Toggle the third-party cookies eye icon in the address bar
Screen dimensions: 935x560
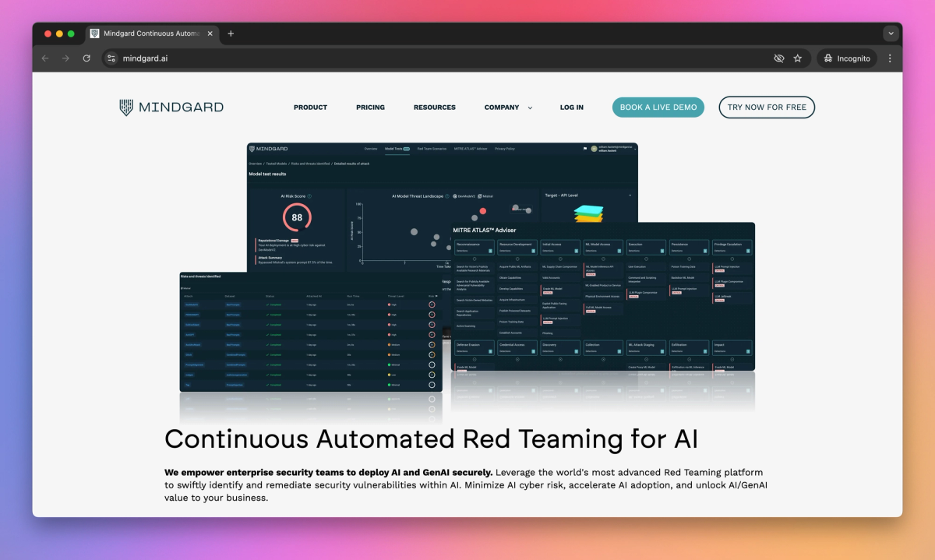click(x=778, y=58)
